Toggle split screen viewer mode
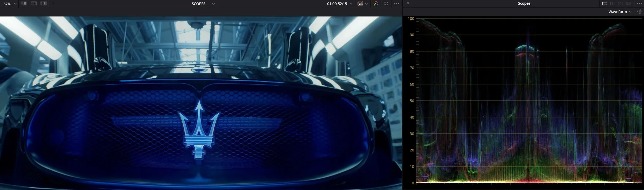The width and height of the screenshot is (644, 190). [33, 4]
